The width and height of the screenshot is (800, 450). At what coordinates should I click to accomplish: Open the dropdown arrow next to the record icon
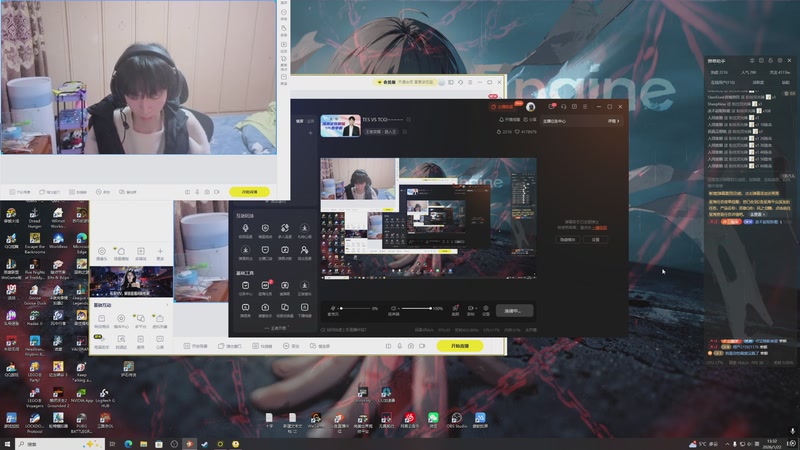point(476,308)
